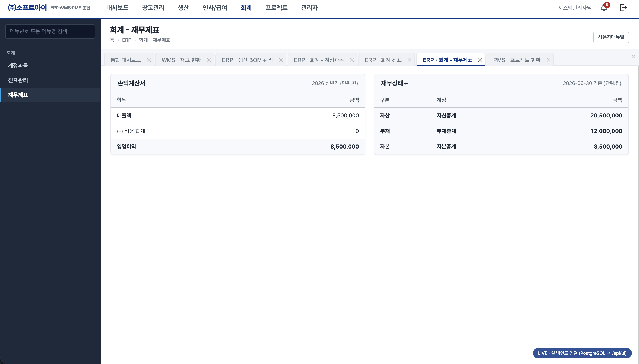Open the 인사/급여 top menu
The height and width of the screenshot is (364, 639).
pos(215,8)
